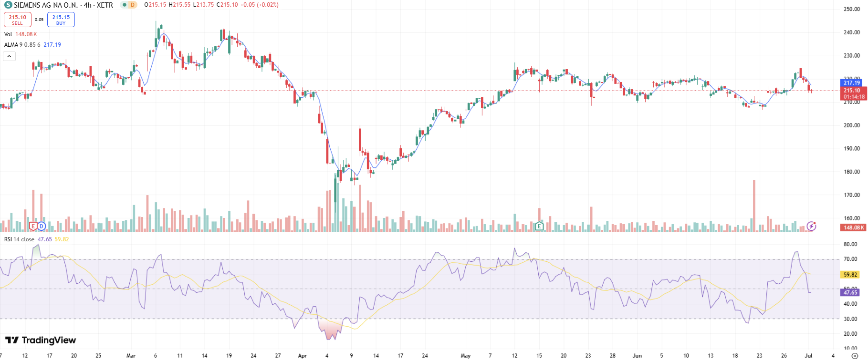The image size is (868, 361).
Task: Click the Jun label on the time axis
Action: click(637, 356)
